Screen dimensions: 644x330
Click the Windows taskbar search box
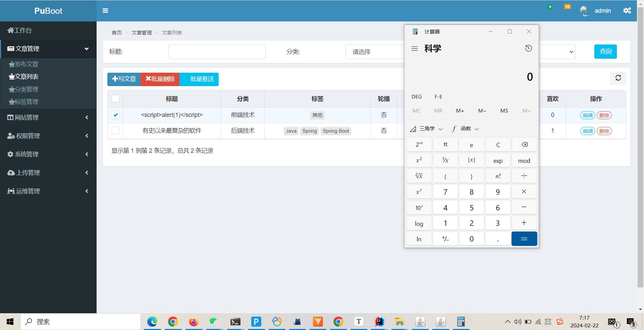pyautogui.click(x=80, y=322)
